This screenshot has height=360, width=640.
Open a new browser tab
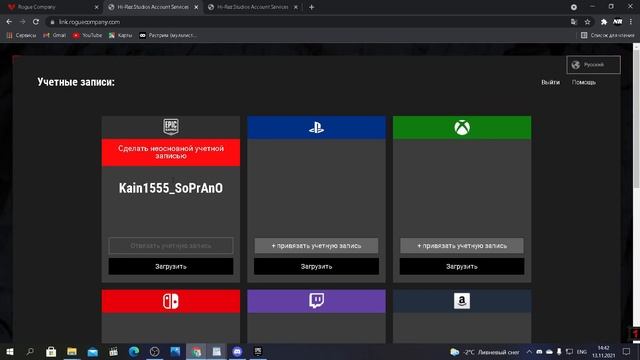click(x=311, y=7)
